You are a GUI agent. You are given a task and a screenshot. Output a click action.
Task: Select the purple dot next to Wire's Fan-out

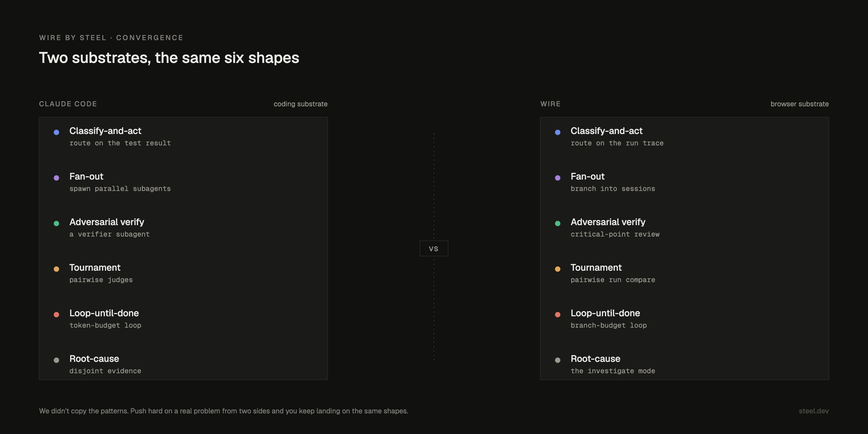(x=558, y=178)
